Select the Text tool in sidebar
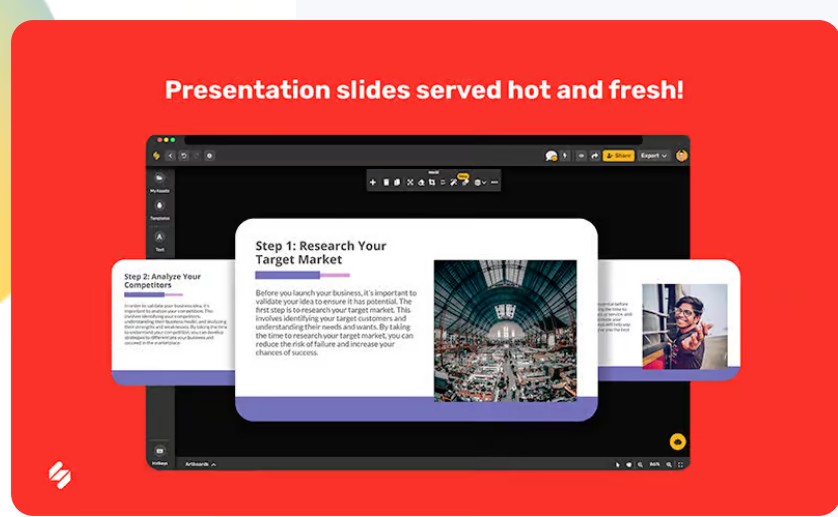Viewport: 838px width, 517px height. [x=159, y=241]
